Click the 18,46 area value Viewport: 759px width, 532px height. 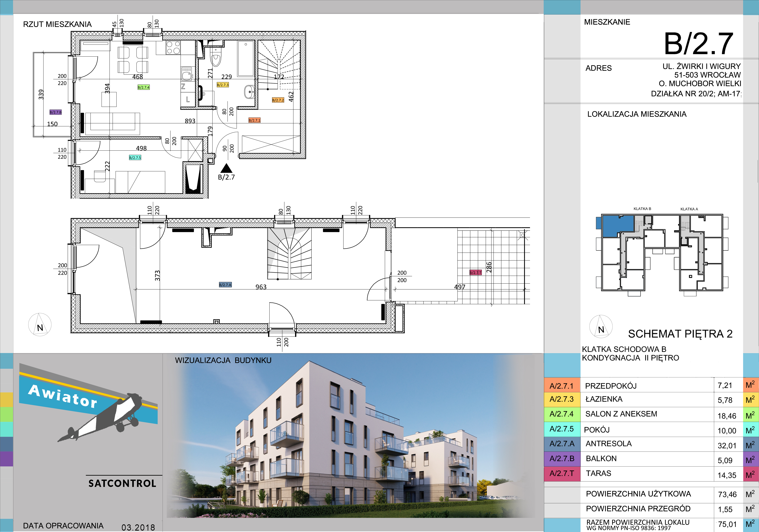727,416
